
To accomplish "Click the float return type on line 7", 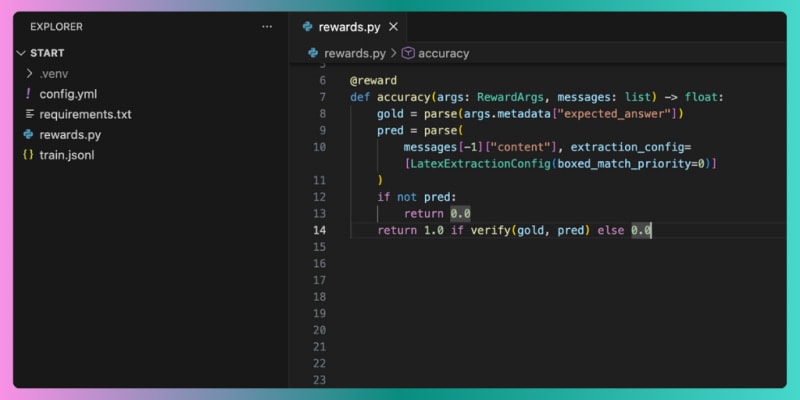I will [701, 97].
